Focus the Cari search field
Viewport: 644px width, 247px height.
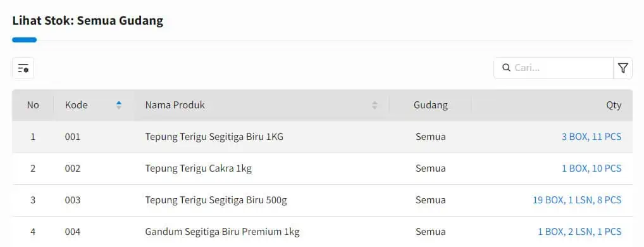(x=554, y=68)
